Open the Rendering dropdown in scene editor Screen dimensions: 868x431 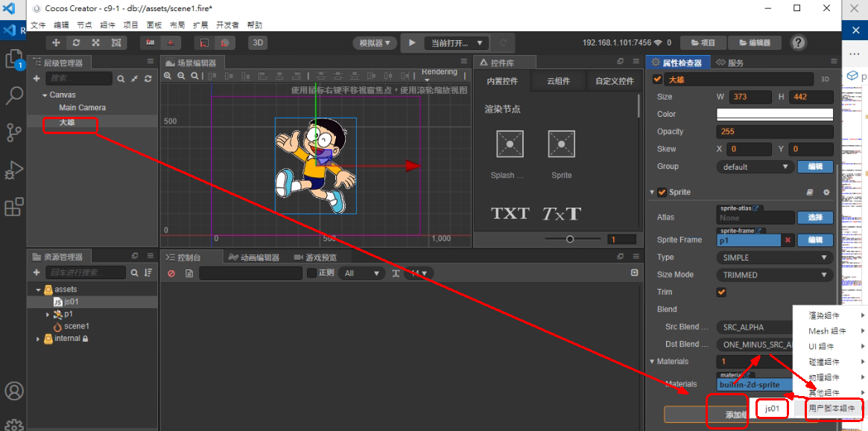point(440,75)
